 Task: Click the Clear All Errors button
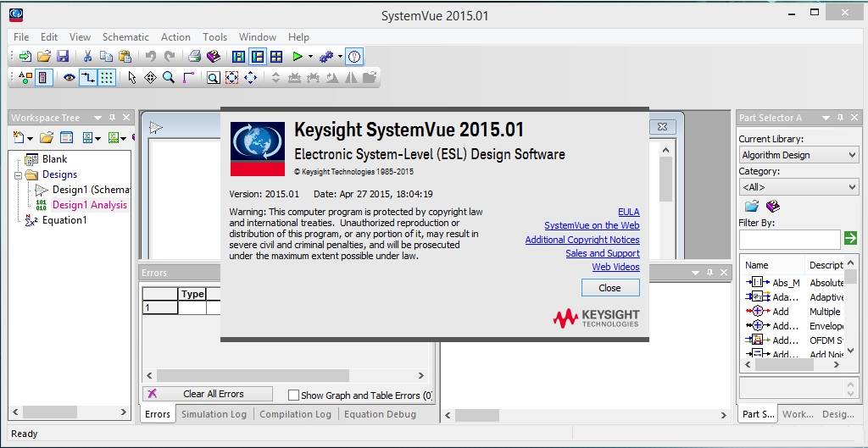208,394
